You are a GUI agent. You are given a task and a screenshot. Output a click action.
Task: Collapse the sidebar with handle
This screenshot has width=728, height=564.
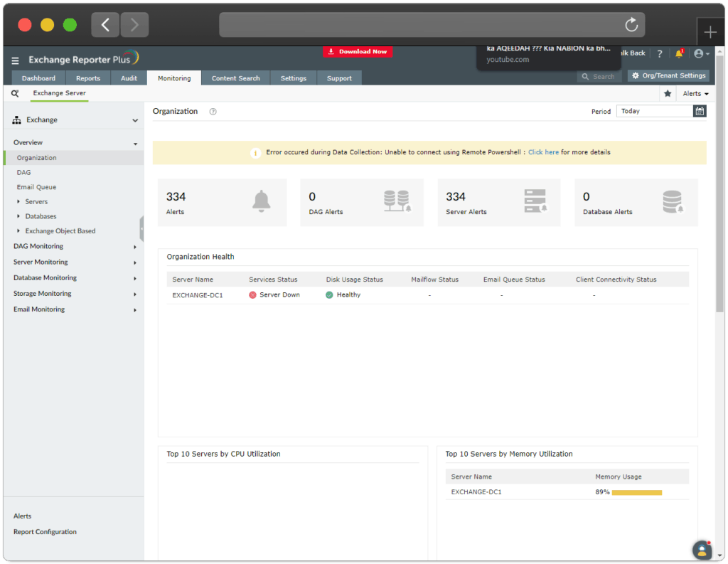tap(141, 229)
